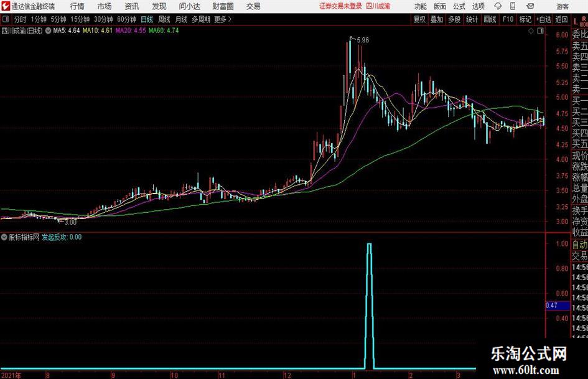The image size is (588, 379).
Task: Open the 功能 menu
Action: point(421,6)
